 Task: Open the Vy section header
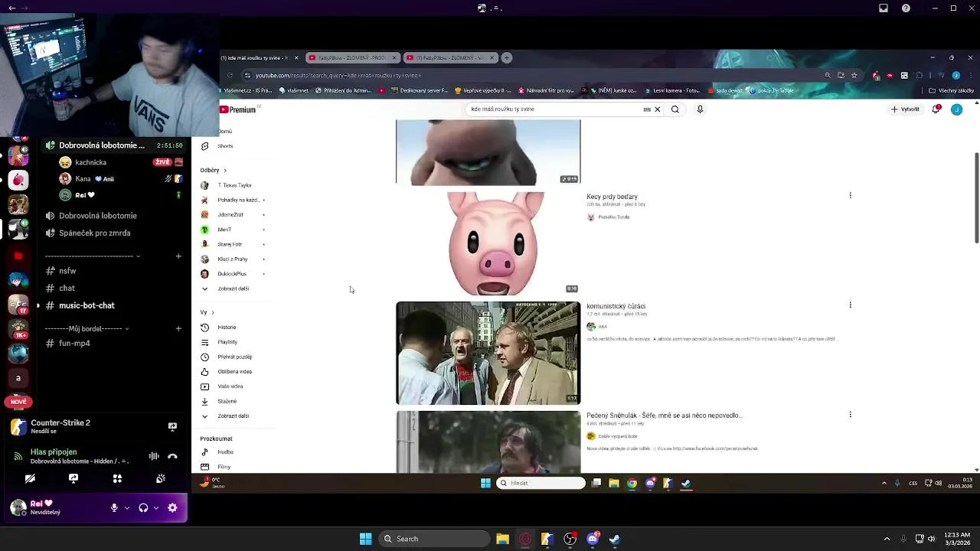(207, 312)
